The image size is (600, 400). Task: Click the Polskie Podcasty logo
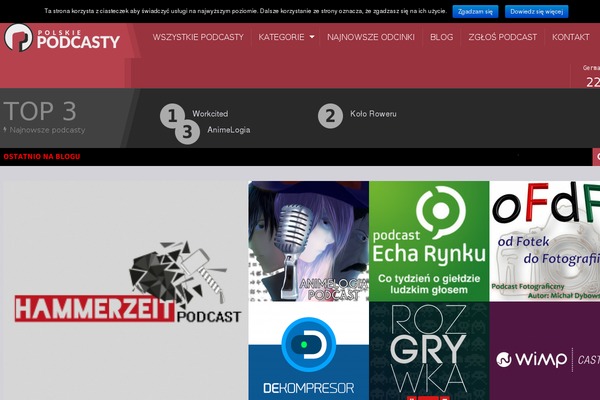[x=62, y=37]
